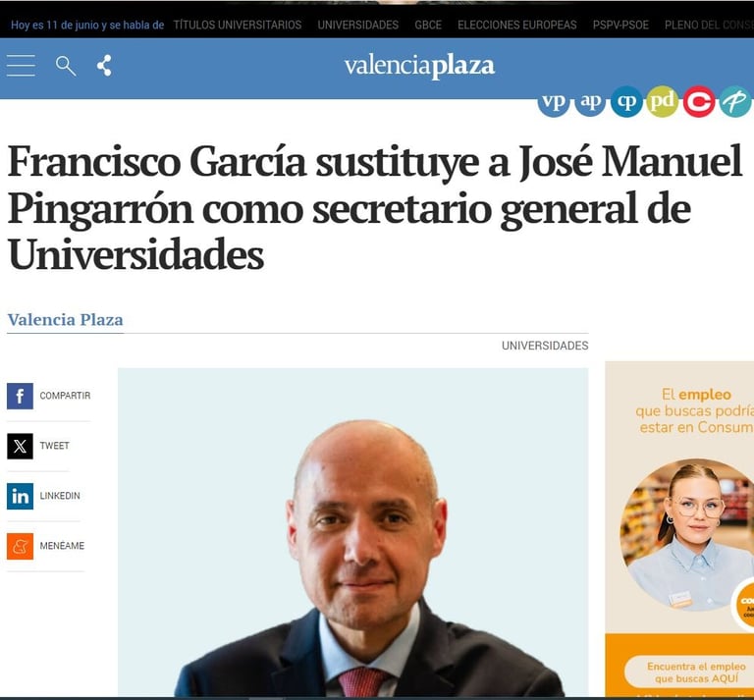Select ELECCIONES EUROPEAS topic
The width and height of the screenshot is (754, 700).
[517, 25]
